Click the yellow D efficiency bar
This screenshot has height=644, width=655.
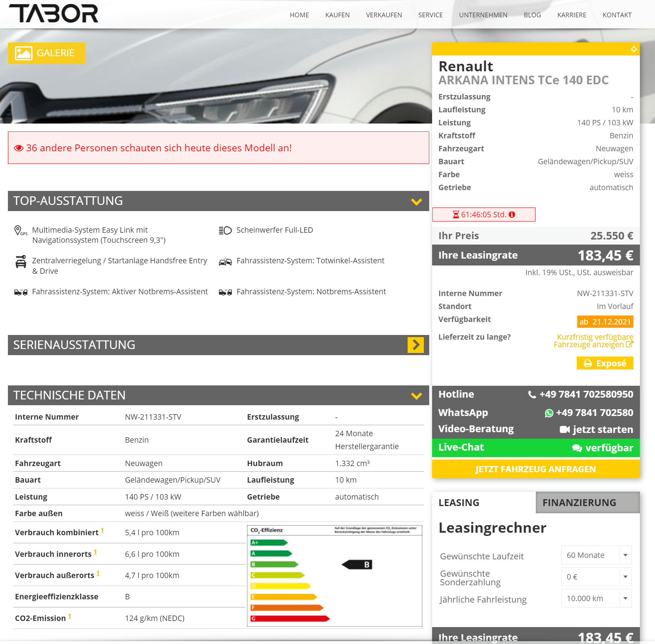[281, 586]
